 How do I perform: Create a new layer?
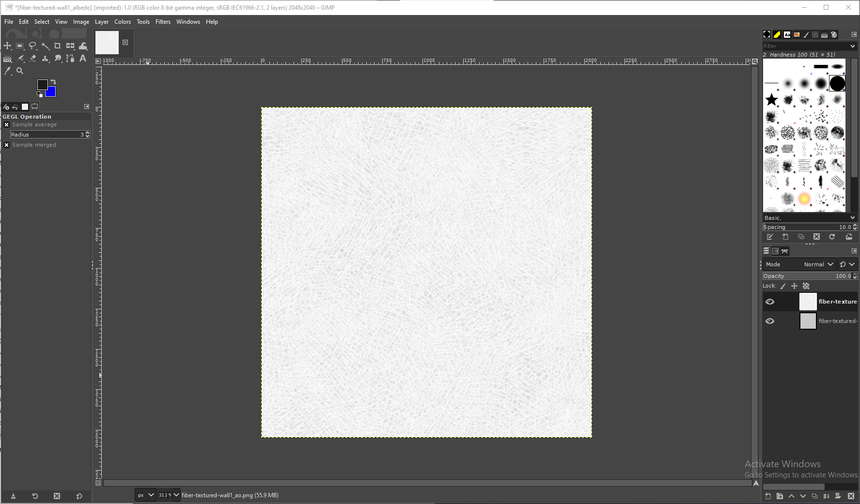(x=768, y=496)
